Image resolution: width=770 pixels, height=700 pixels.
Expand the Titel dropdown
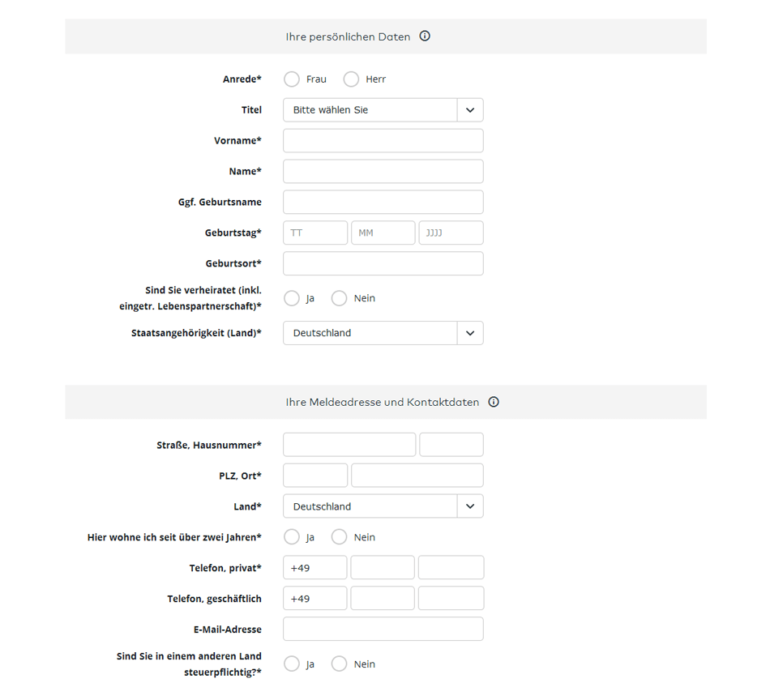coord(383,110)
